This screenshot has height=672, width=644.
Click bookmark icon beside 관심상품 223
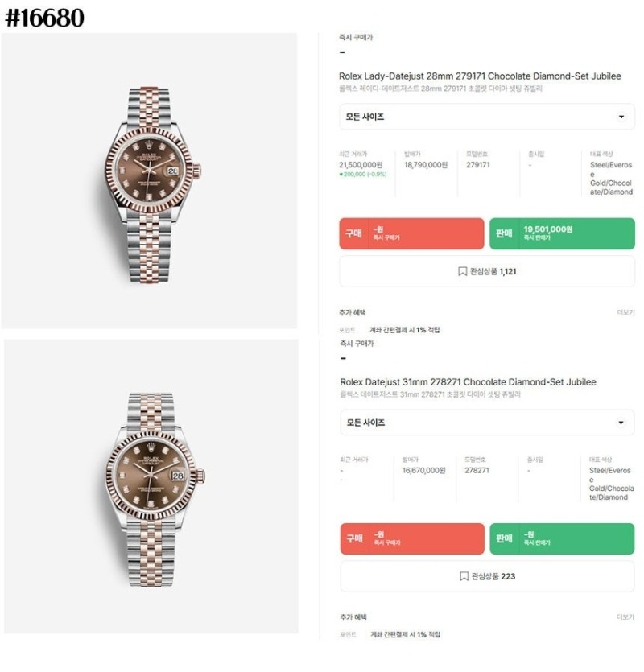click(464, 576)
